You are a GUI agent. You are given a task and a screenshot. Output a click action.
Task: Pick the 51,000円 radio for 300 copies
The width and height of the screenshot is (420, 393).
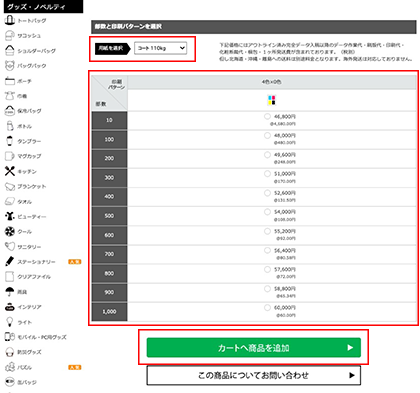coord(267,174)
